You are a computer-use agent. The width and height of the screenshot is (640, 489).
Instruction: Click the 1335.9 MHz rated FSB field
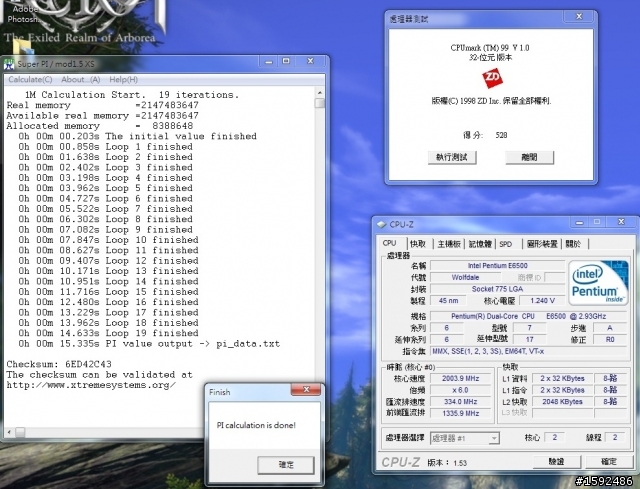461,413
